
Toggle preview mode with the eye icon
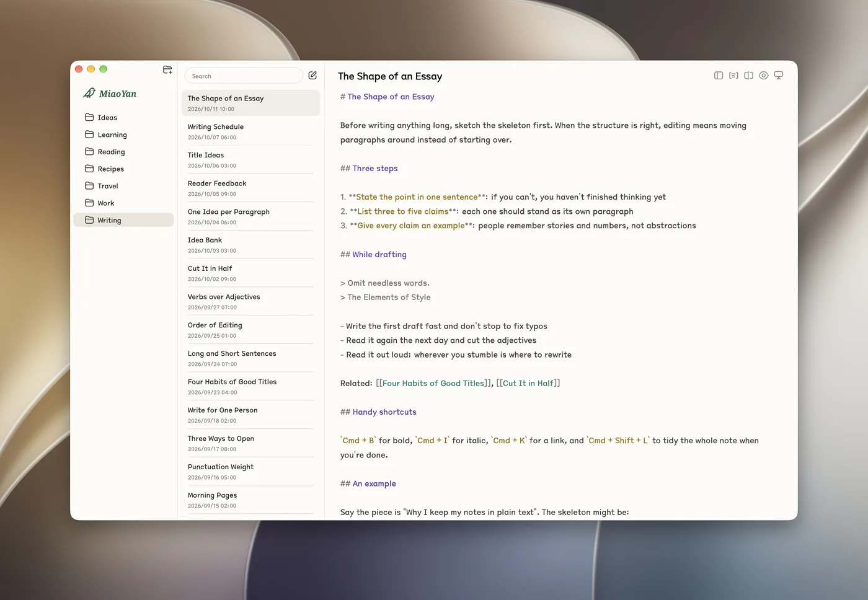tap(764, 76)
